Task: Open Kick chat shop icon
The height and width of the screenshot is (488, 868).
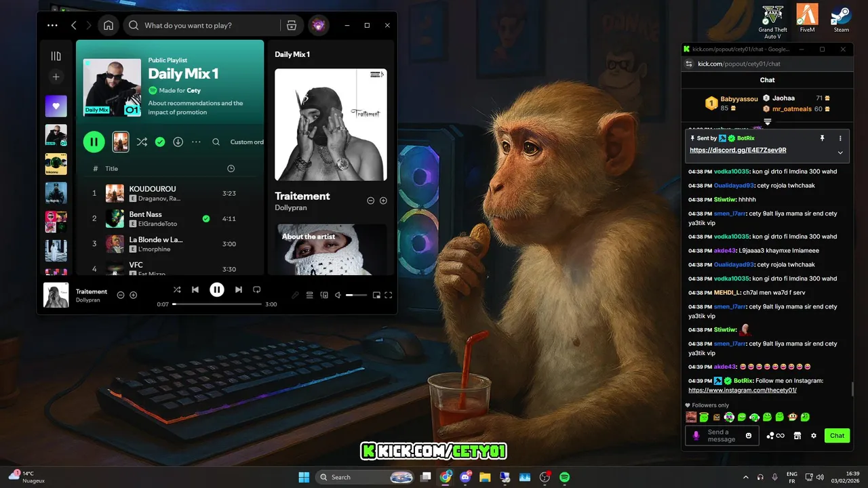Action: coord(797,436)
